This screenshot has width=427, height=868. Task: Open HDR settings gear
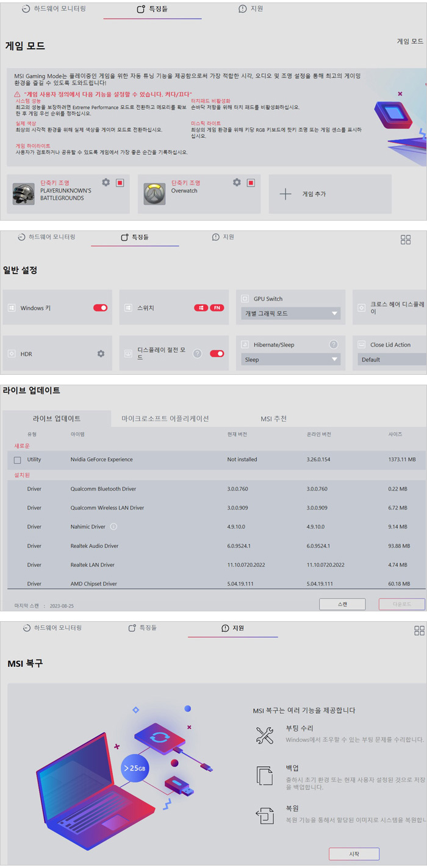101,354
